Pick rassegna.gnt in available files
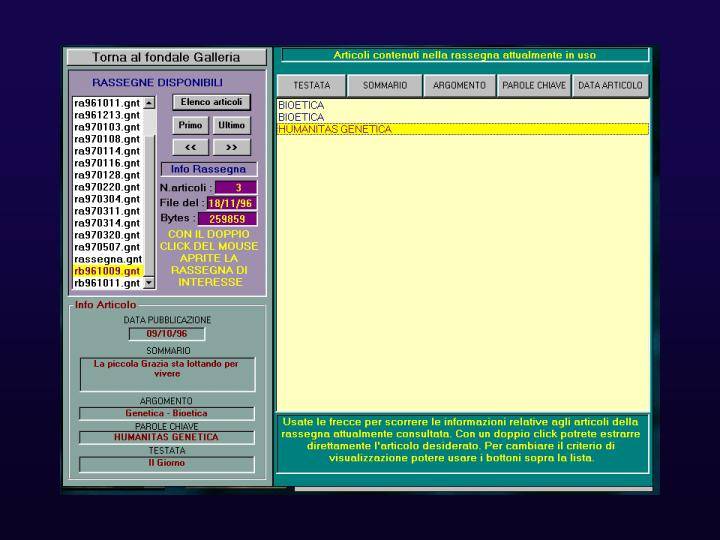 tap(107, 259)
